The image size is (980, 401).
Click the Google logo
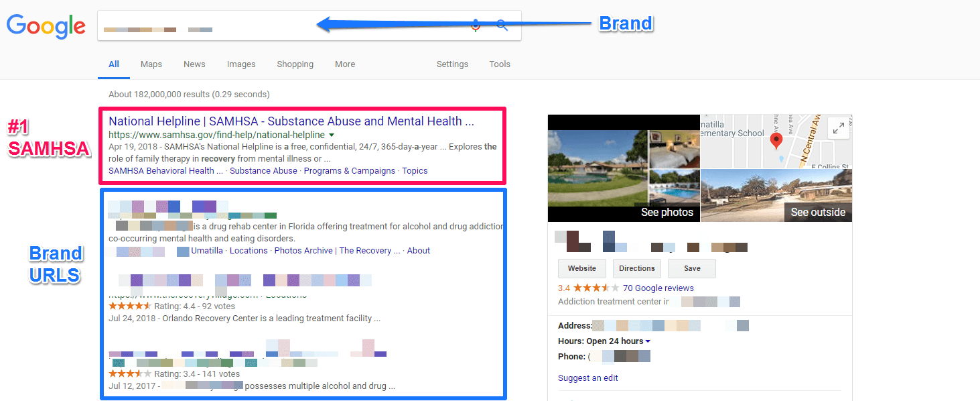pos(46,26)
